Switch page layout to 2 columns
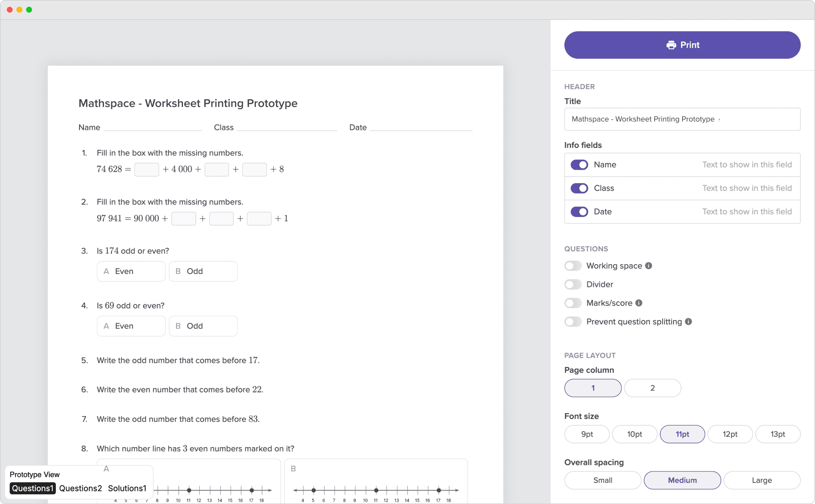Screen dimensions: 815x504 pos(652,388)
